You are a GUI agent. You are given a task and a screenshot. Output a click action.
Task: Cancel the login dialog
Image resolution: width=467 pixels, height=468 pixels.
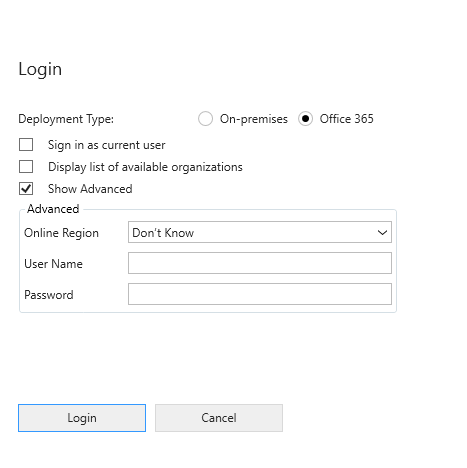pos(219,418)
